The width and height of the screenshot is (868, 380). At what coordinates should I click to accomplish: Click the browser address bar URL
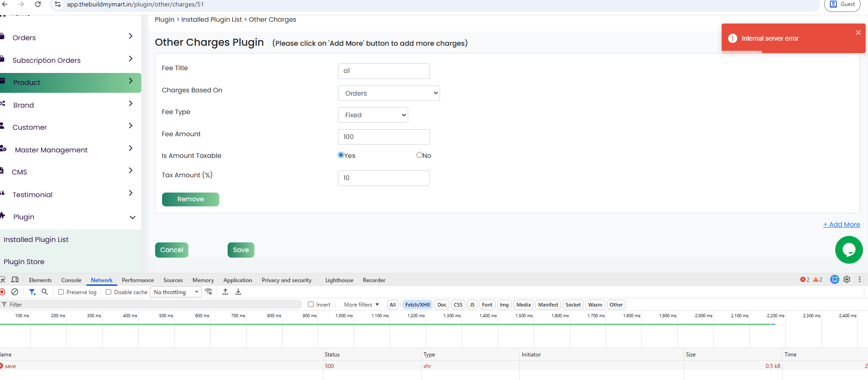(135, 4)
